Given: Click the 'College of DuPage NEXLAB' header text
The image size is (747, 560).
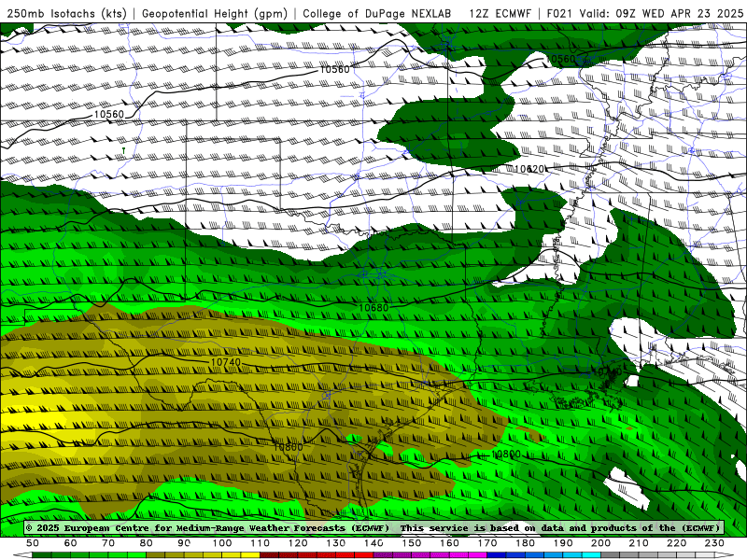Looking at the screenshot, I should click(377, 13).
